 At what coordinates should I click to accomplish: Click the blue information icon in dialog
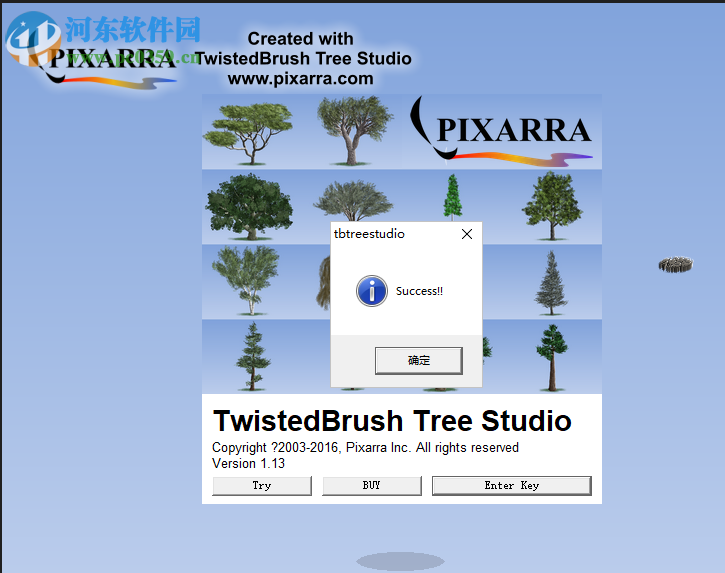(x=372, y=291)
